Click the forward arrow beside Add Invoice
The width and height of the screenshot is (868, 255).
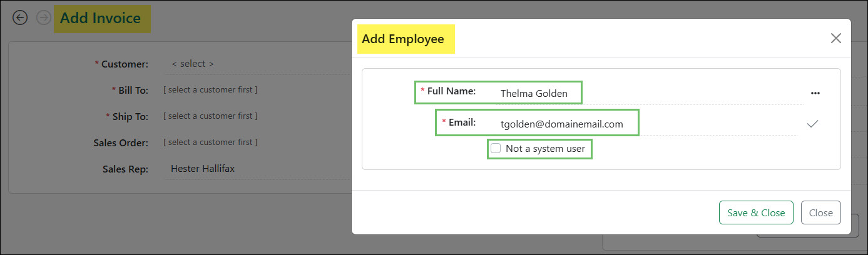(44, 18)
